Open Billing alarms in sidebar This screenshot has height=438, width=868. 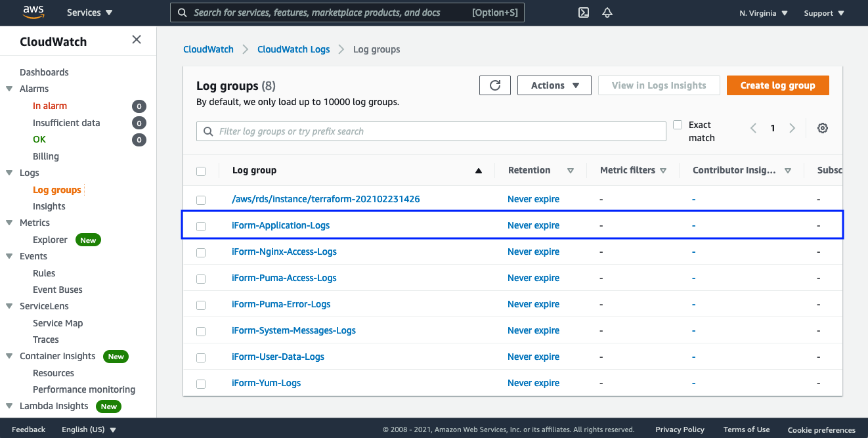46,156
